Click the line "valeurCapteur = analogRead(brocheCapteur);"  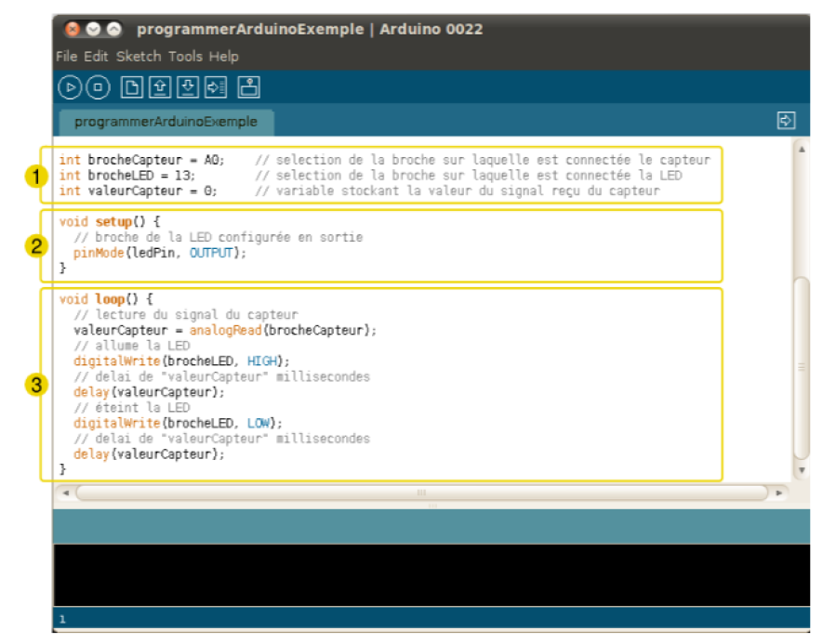coord(225,330)
